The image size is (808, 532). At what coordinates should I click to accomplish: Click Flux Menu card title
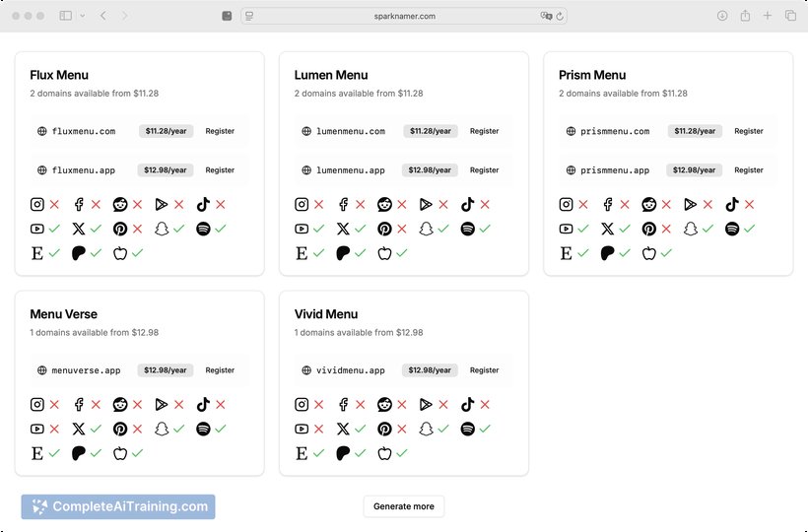click(x=59, y=75)
